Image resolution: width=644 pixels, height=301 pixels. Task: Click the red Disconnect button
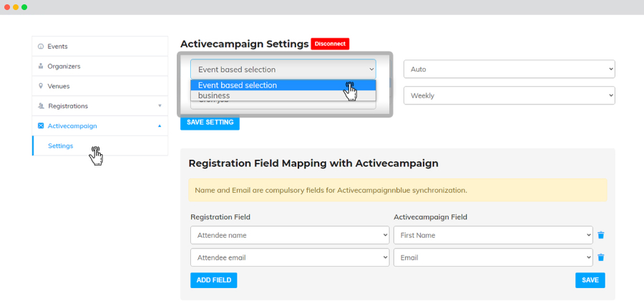[x=330, y=44]
